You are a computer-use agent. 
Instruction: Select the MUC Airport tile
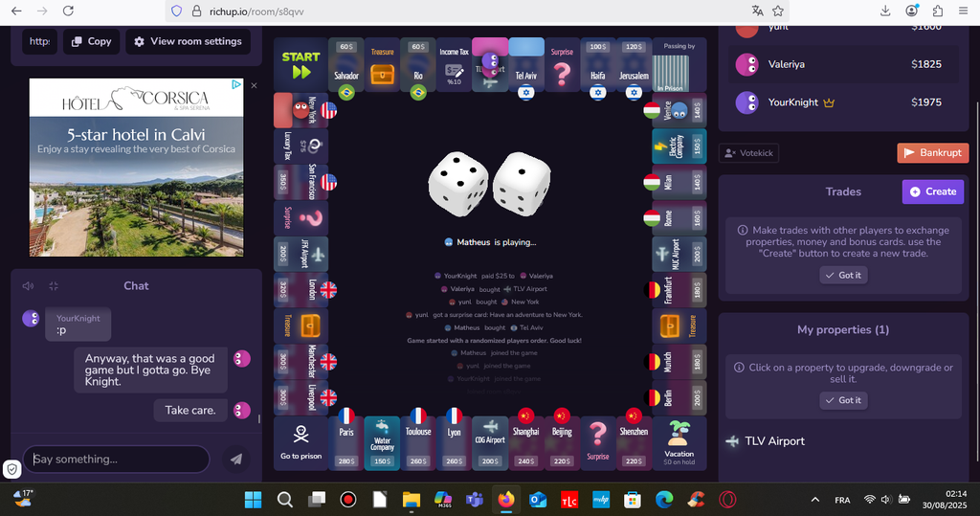[x=679, y=254]
